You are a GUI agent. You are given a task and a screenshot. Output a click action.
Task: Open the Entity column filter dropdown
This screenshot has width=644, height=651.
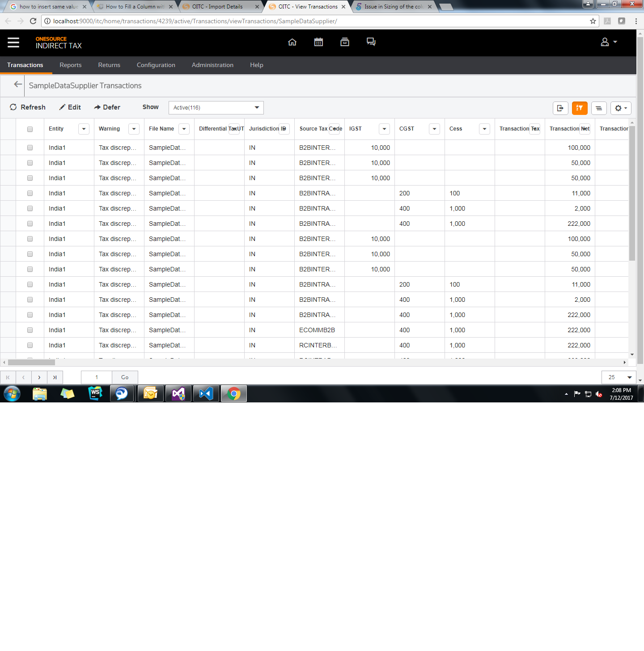click(84, 129)
